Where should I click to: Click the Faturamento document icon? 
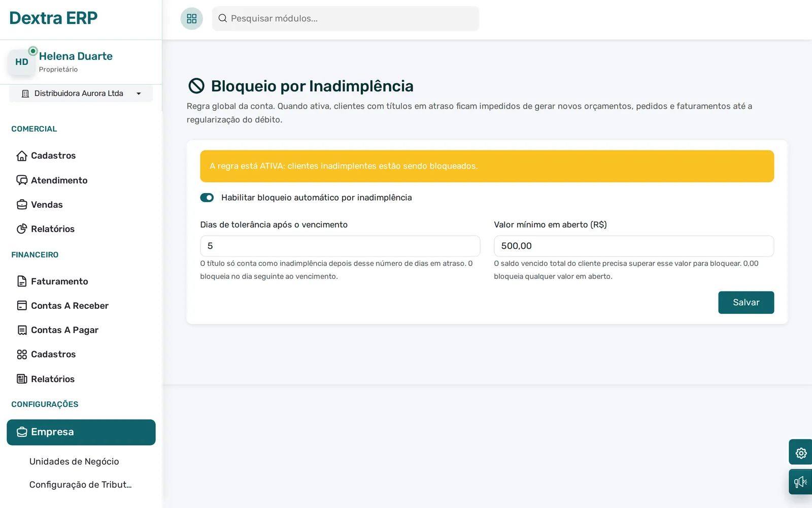(22, 281)
